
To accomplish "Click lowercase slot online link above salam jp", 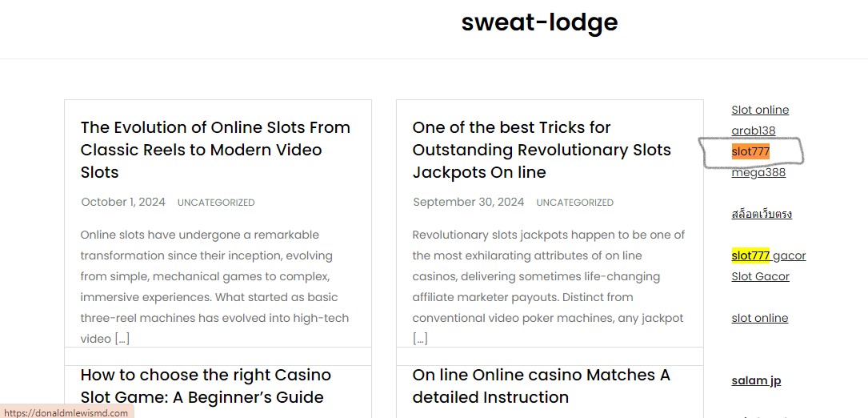I will pos(759,318).
